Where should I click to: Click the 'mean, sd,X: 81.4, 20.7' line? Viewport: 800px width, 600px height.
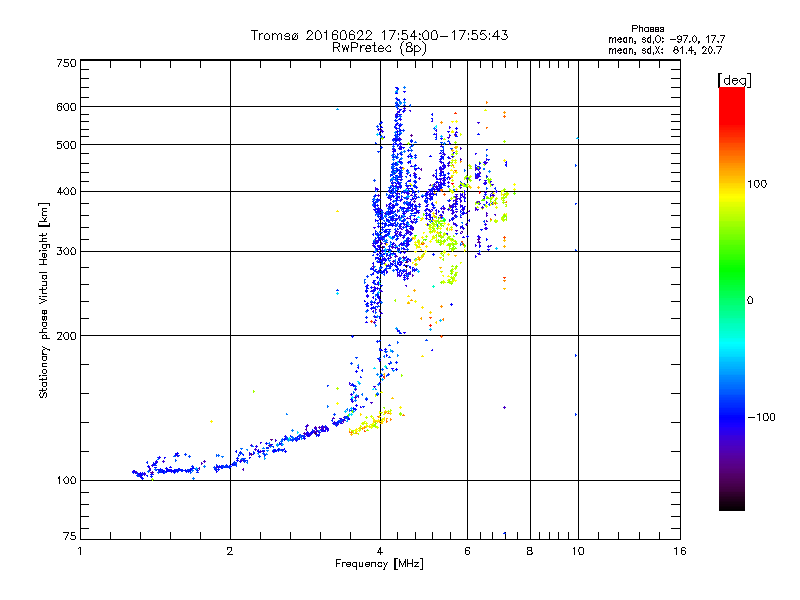pyautogui.click(x=665, y=50)
